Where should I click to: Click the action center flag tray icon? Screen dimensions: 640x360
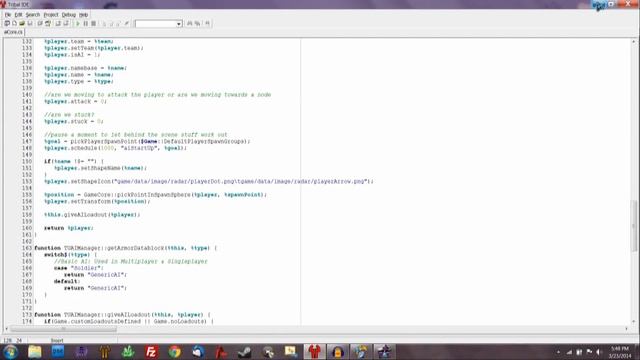pos(589,352)
